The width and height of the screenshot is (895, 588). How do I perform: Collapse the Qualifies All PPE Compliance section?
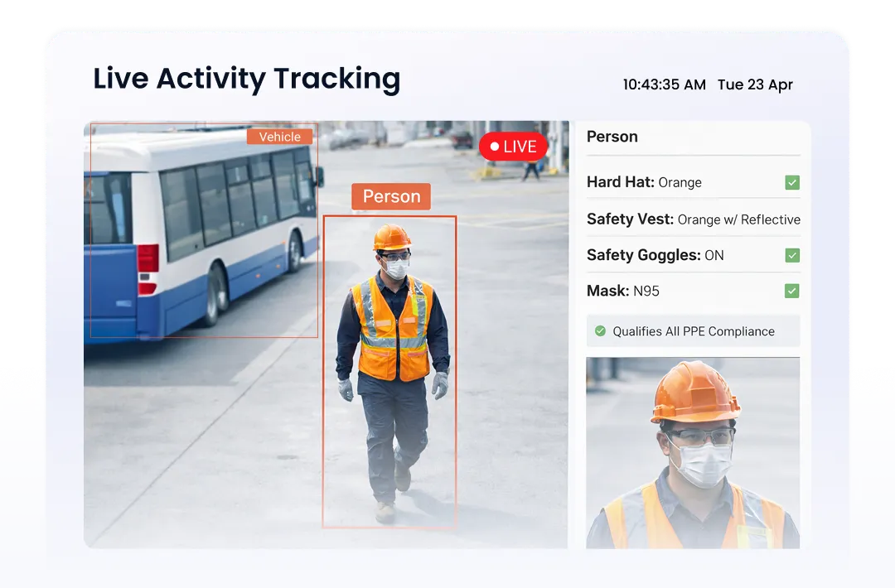click(693, 330)
